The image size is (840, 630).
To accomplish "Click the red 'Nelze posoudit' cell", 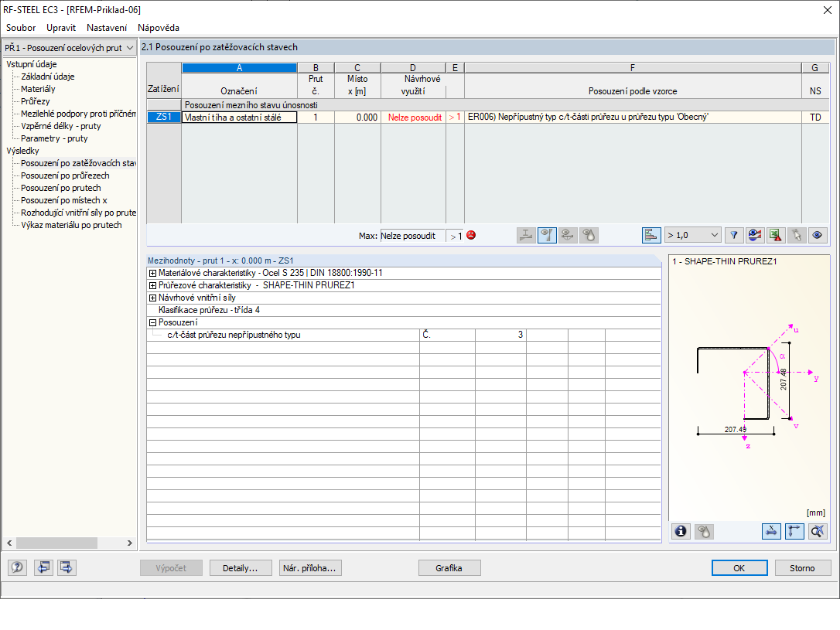I will click(413, 117).
